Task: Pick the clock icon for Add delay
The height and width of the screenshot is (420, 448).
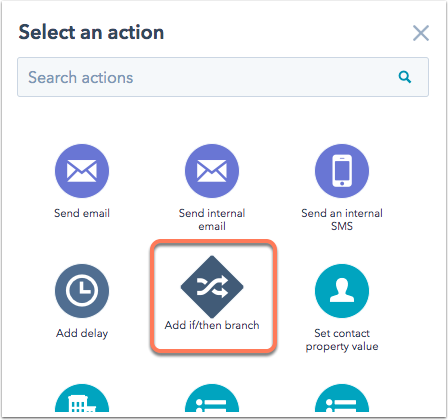Action: (x=82, y=291)
